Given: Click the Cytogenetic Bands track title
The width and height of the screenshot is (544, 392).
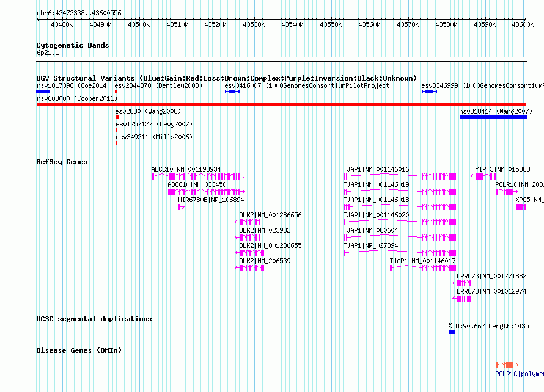Looking at the screenshot, I should 73,45.
